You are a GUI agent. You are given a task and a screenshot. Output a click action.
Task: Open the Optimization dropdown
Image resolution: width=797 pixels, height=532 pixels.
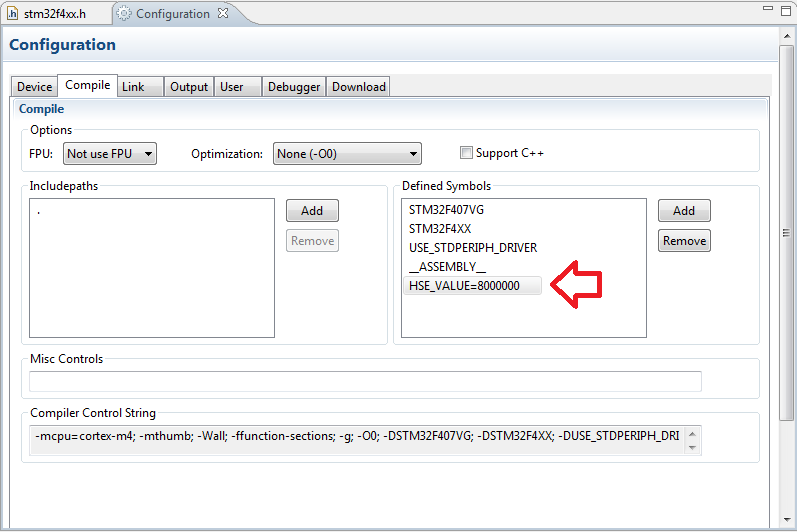coord(347,153)
